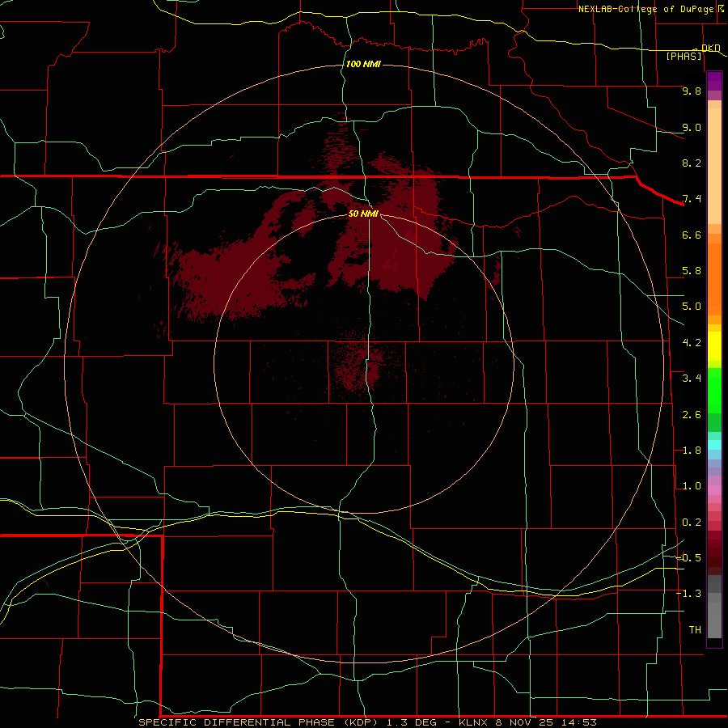Click the 4.2 value on the color scale

point(692,343)
